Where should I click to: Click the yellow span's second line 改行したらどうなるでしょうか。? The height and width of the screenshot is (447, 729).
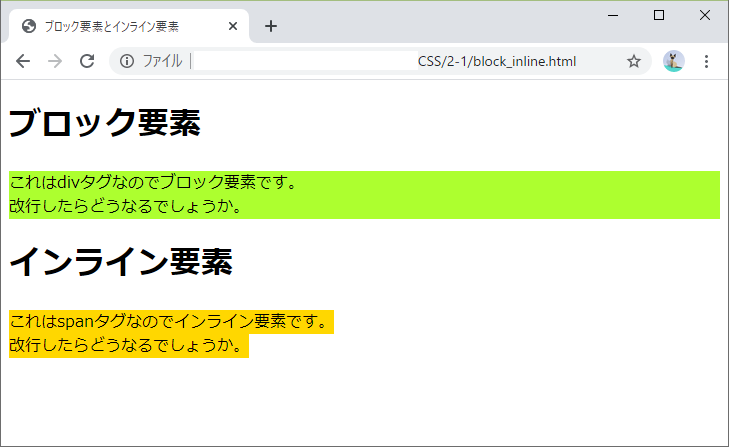point(126,345)
